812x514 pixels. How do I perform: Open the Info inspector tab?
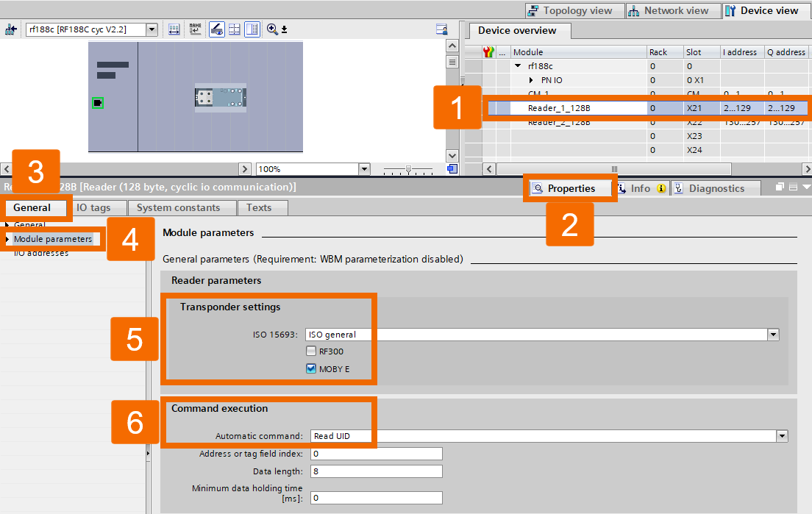[641, 188]
